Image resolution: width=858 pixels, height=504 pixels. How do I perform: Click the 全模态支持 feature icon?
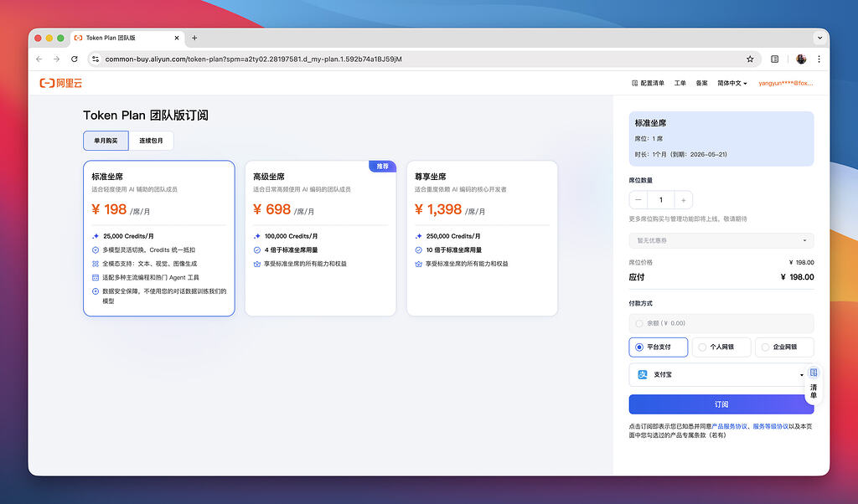(96, 264)
